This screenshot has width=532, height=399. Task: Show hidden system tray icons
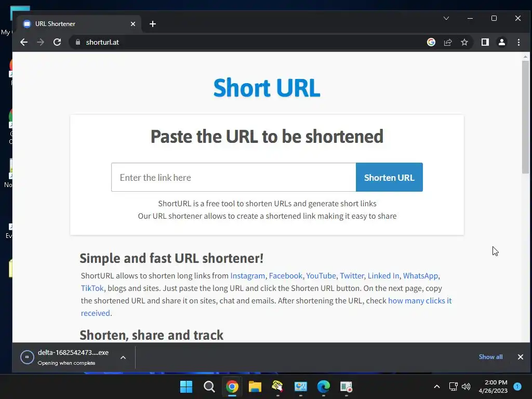click(x=436, y=387)
